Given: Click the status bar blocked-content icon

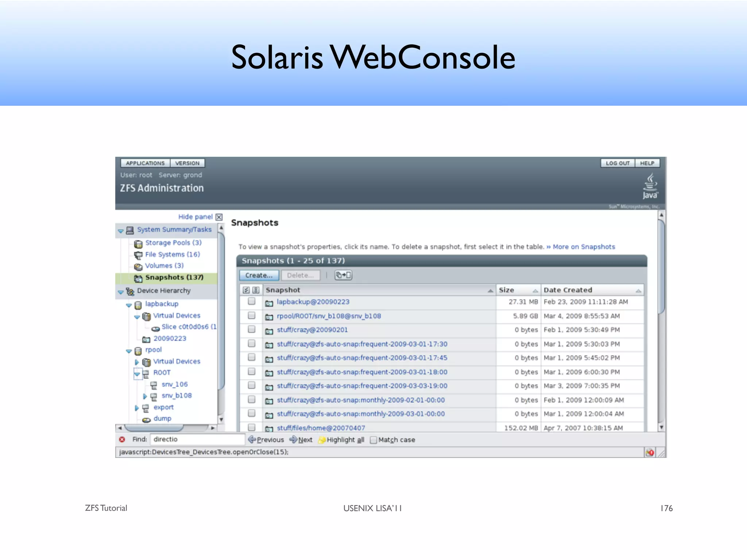Looking at the screenshot, I should (650, 452).
